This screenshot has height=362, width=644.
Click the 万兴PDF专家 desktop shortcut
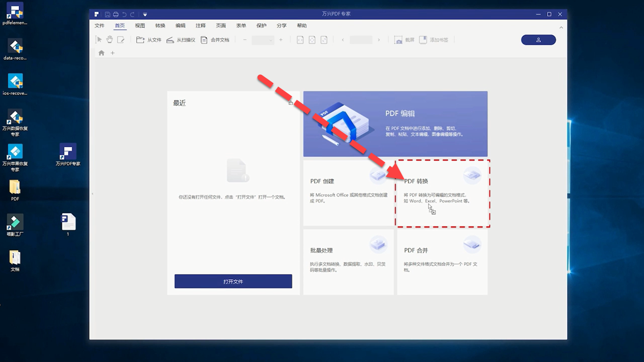click(68, 155)
